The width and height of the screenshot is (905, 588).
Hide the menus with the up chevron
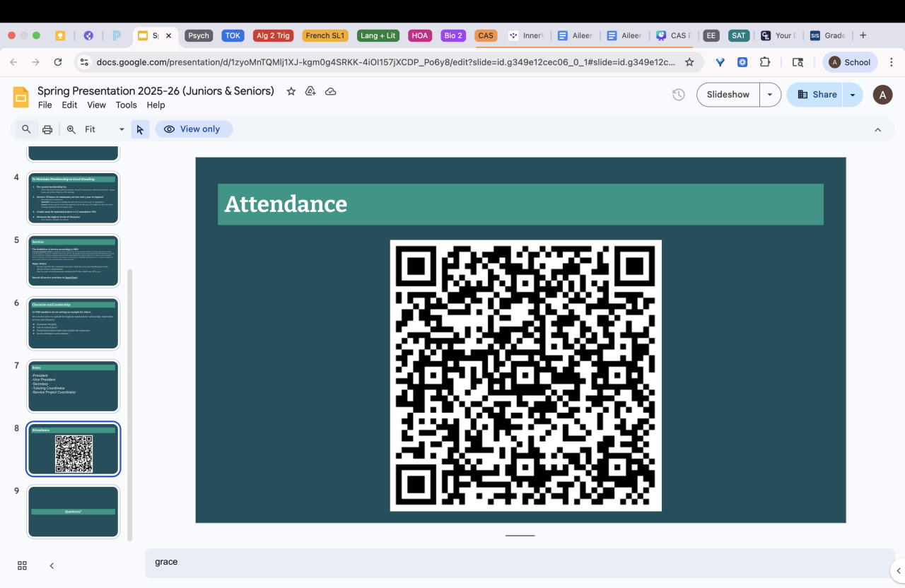click(877, 129)
